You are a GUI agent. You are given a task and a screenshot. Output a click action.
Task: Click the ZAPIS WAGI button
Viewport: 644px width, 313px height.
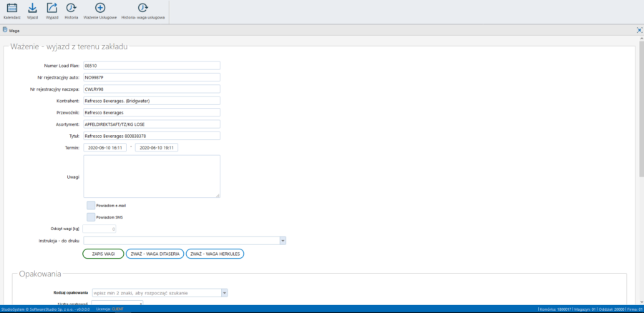tap(103, 254)
